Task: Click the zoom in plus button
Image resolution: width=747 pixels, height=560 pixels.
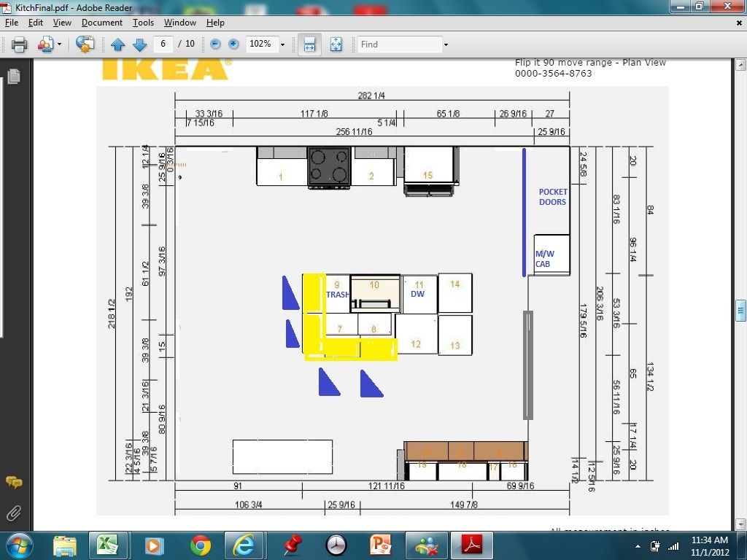Action: 233,44
